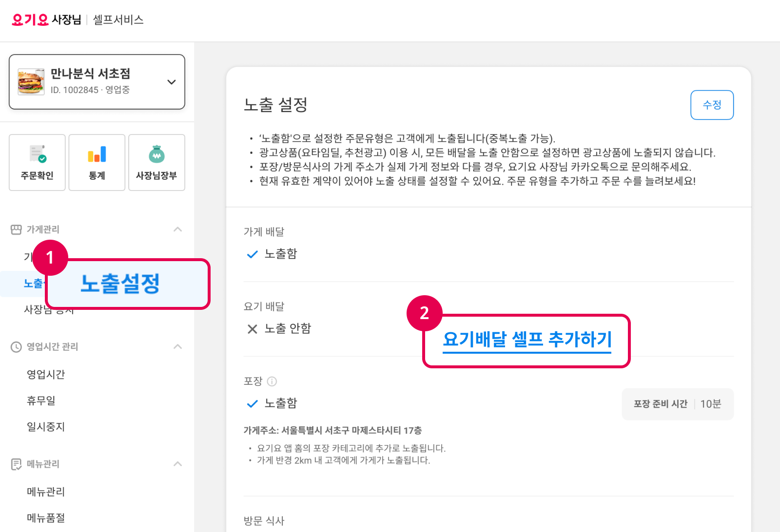Collapse the 영업시간 관리 section chevron
Viewport: 780px width, 532px height.
pos(177,347)
